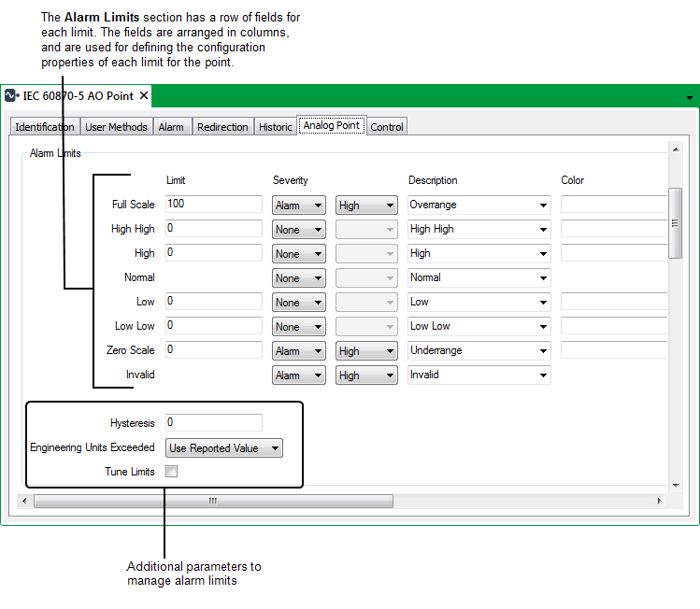Close the IEC 60870-5 AO Point tab

click(144, 96)
